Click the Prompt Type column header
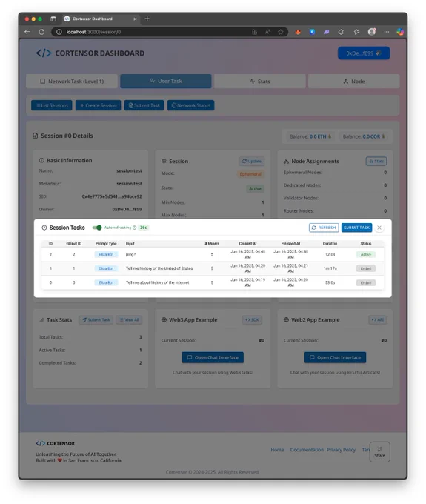This screenshot has width=426, height=504. point(106,244)
